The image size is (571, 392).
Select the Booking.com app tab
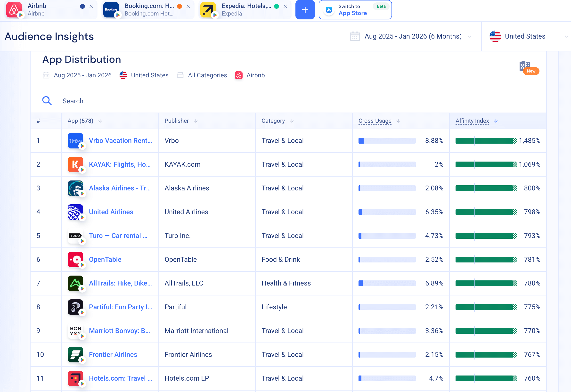[x=148, y=10]
